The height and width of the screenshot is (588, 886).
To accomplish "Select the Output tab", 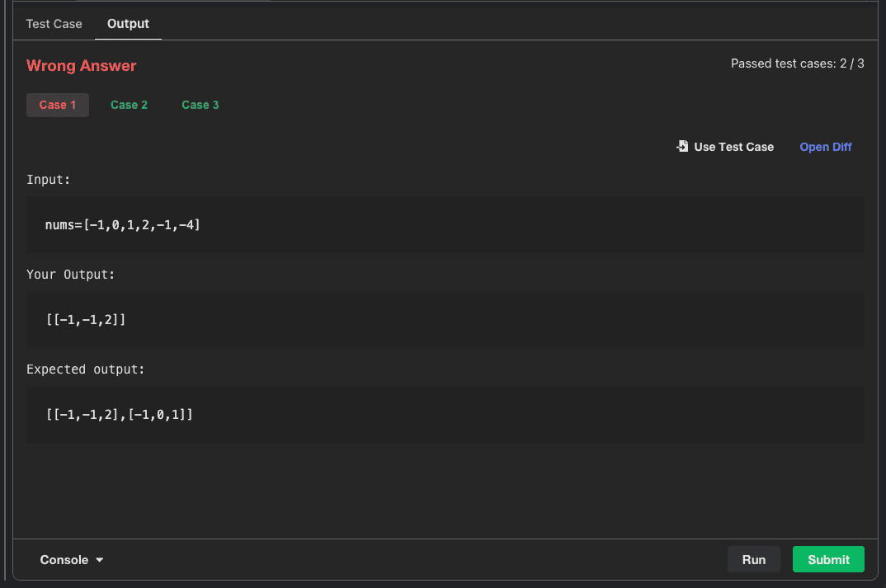I will (128, 23).
